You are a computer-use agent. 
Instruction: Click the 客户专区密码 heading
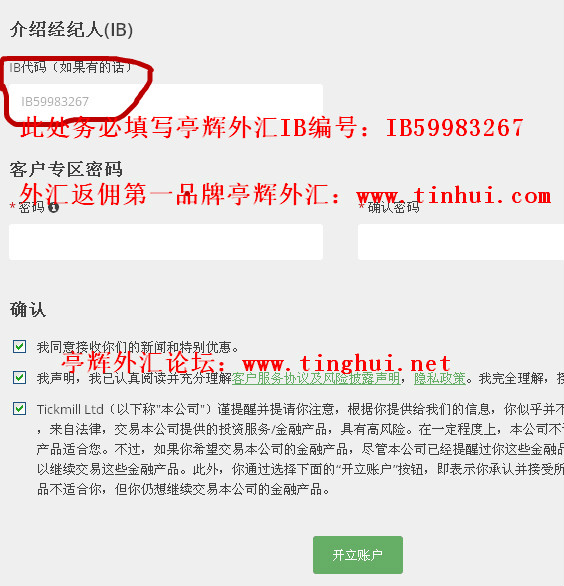click(66, 169)
